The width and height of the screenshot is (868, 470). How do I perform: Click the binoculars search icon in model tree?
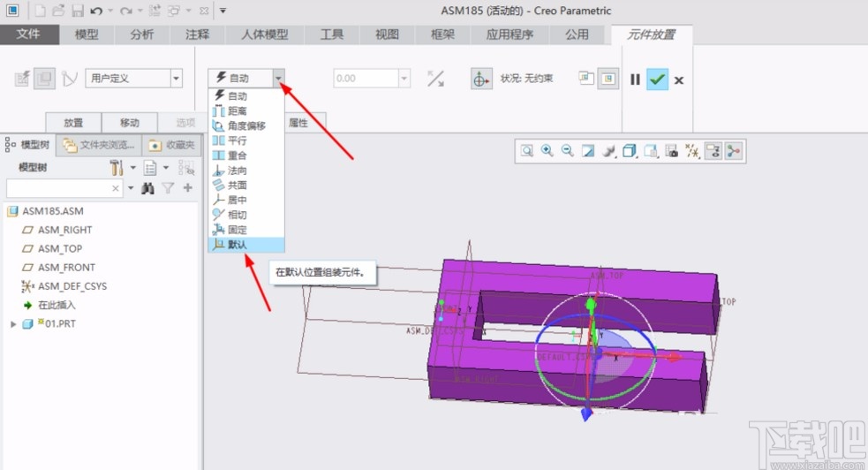pyautogui.click(x=148, y=188)
